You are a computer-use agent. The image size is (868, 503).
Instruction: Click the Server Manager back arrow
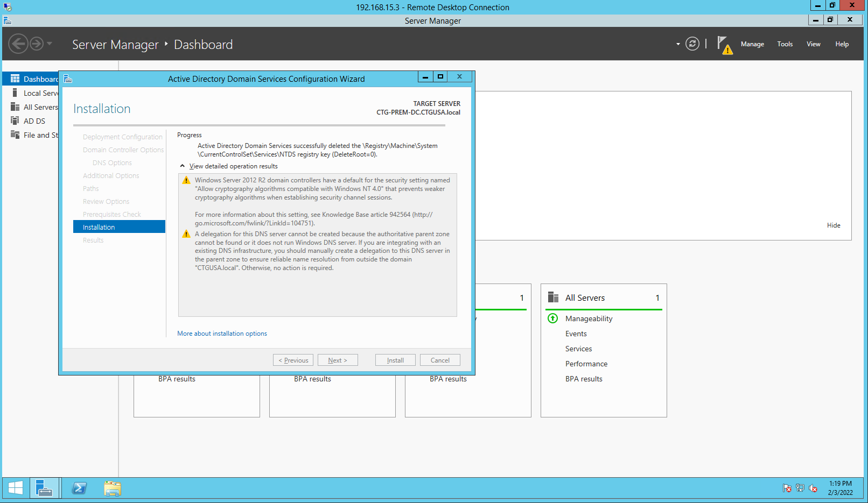(18, 44)
